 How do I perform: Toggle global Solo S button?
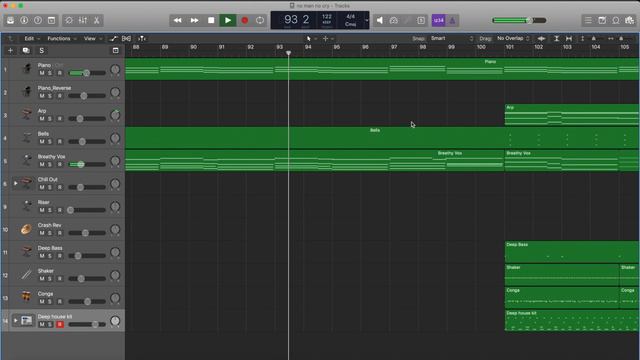(41, 51)
